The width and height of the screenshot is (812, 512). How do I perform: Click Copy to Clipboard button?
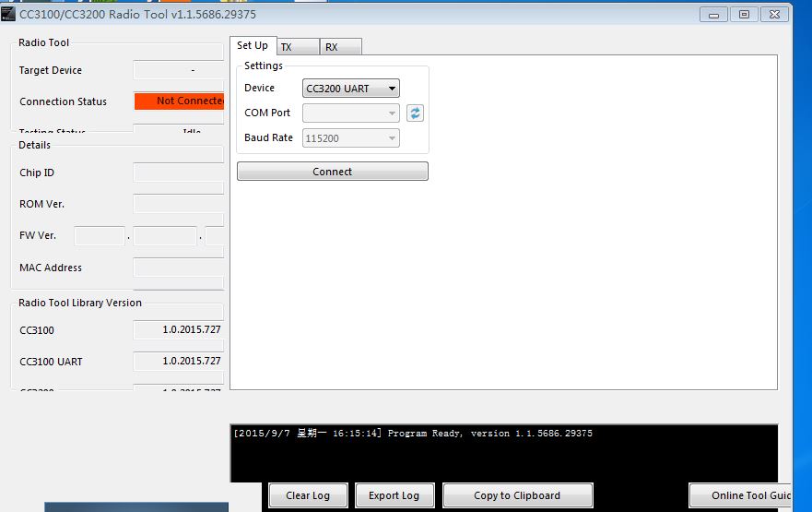517,495
